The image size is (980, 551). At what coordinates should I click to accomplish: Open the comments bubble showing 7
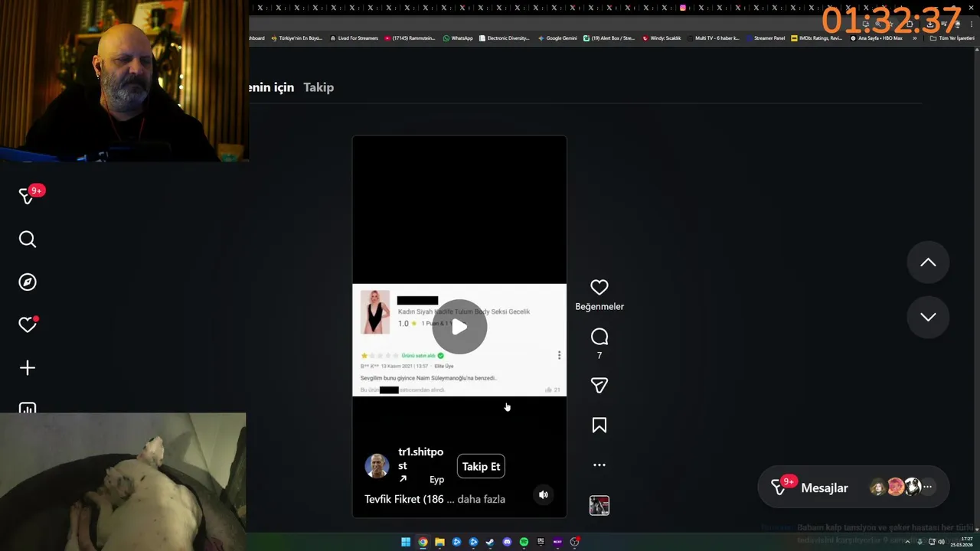coord(599,337)
